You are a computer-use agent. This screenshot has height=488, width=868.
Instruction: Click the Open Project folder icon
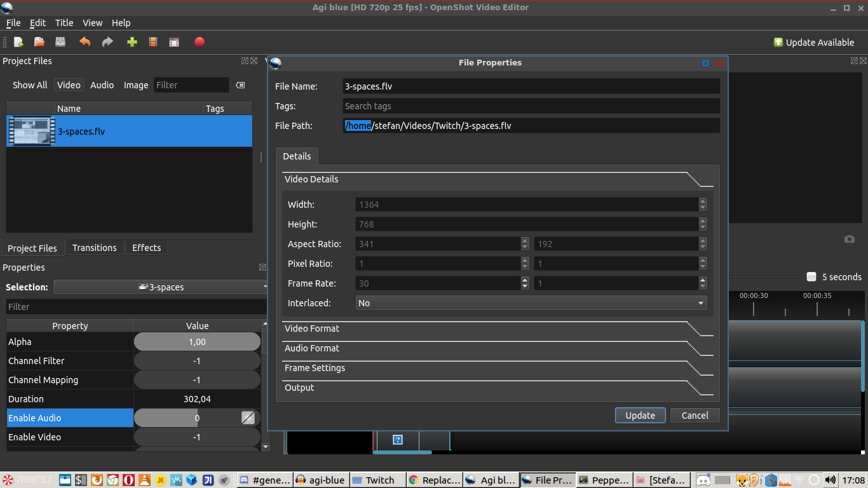tap(39, 42)
